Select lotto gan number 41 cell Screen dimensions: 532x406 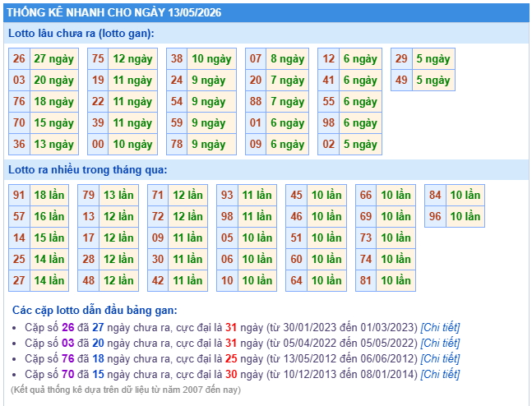328,80
